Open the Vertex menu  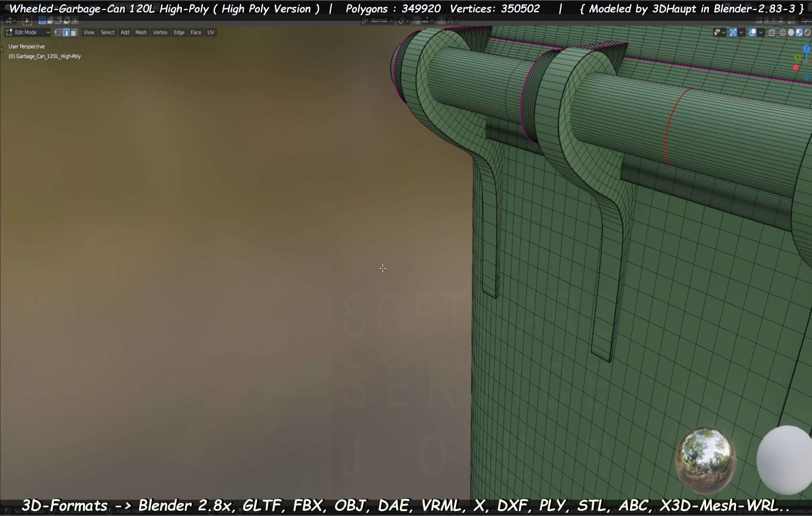[160, 32]
